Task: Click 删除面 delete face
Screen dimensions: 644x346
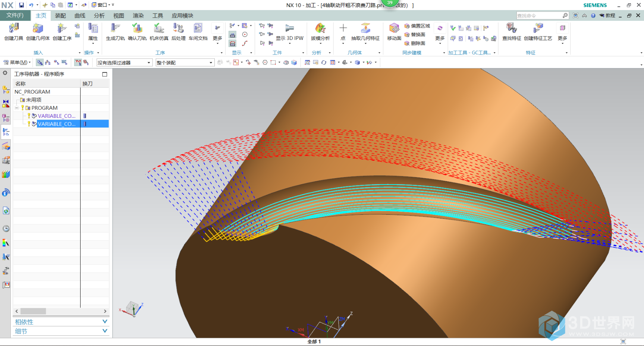Action: pos(415,43)
